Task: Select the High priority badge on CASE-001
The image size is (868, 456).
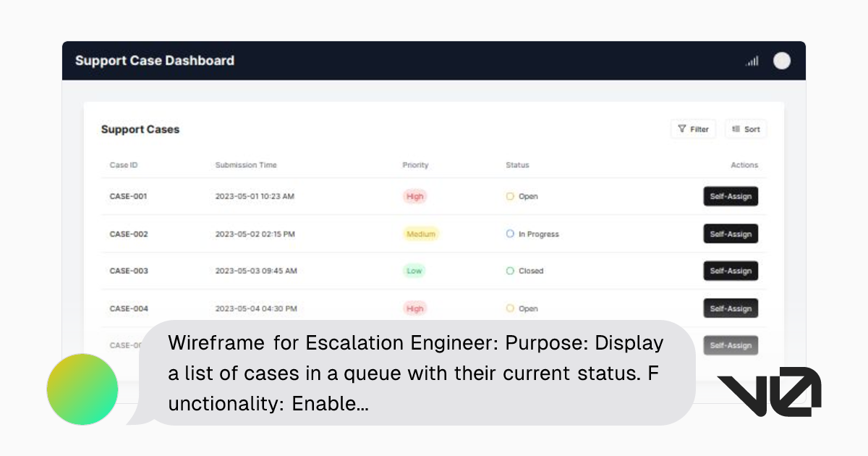Action: 414,196
